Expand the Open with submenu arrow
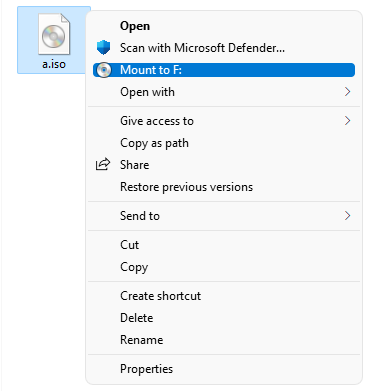 click(x=347, y=92)
